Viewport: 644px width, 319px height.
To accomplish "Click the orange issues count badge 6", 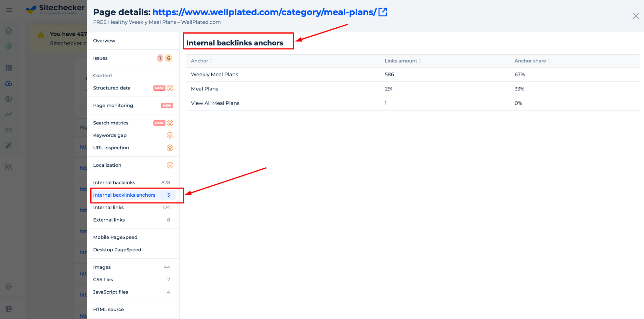I will coord(168,58).
